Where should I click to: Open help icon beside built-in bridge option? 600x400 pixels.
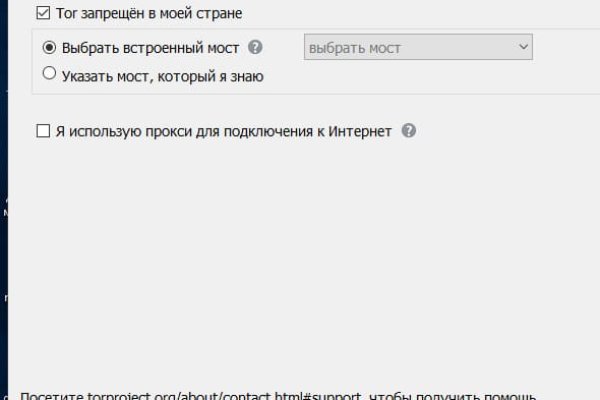(x=256, y=47)
